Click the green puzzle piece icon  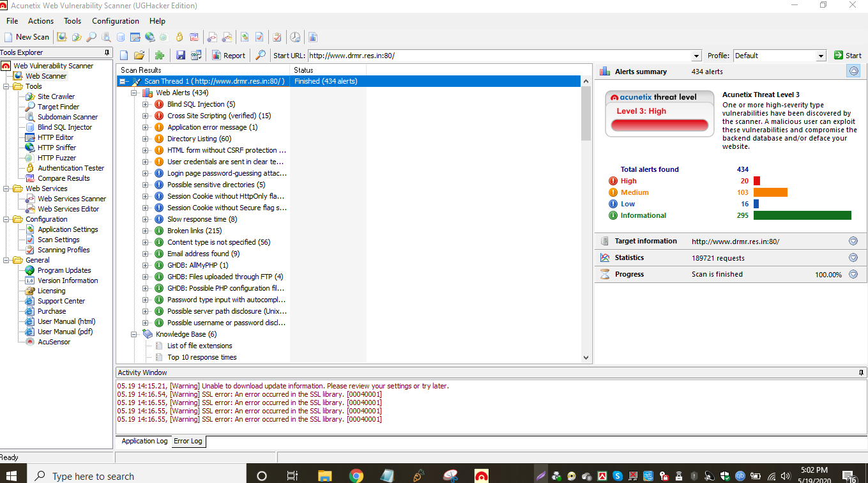[160, 56]
